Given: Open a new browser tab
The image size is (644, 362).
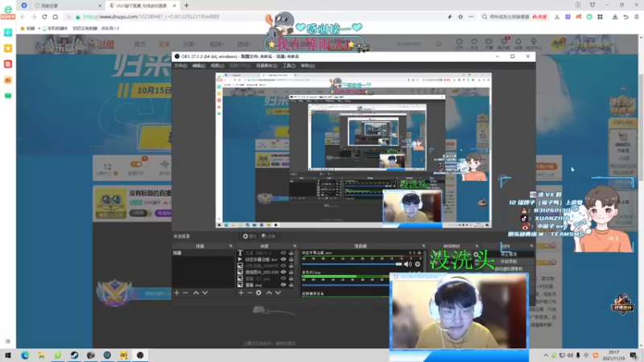Looking at the screenshot, I should [187, 6].
